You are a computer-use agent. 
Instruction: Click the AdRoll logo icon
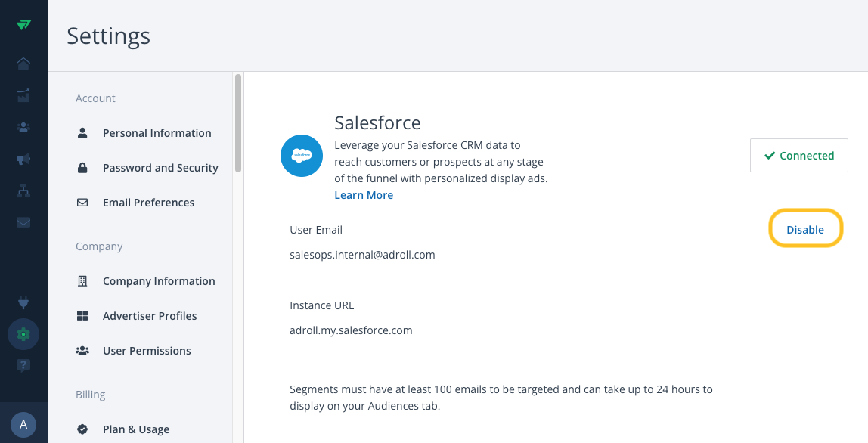point(23,24)
